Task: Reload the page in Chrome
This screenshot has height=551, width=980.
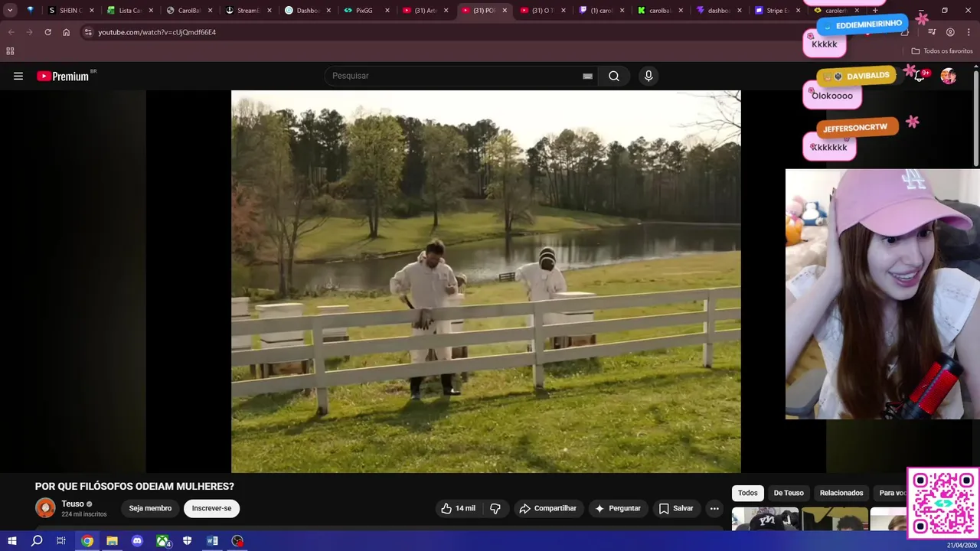Action: (47, 32)
